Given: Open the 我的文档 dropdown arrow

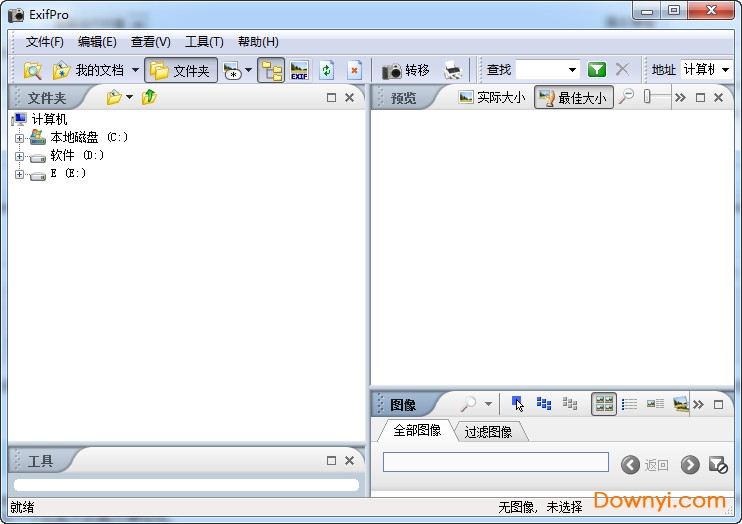Looking at the screenshot, I should click(x=135, y=70).
